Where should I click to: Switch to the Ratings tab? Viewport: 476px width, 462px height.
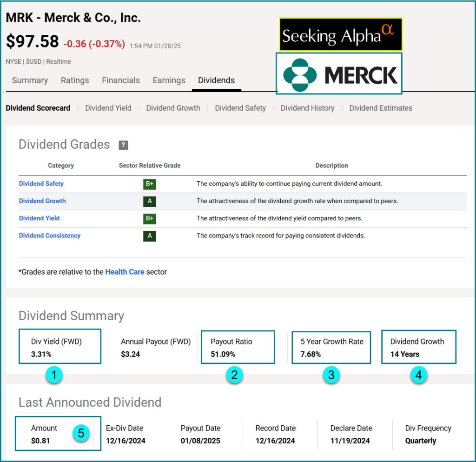pos(75,80)
